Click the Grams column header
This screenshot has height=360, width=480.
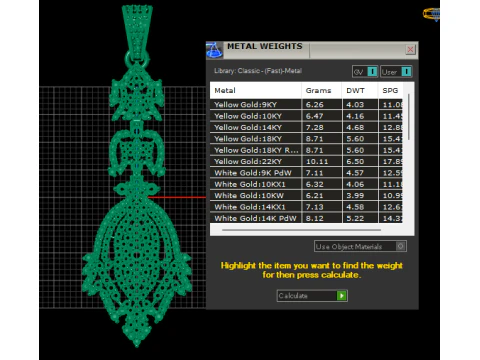coord(322,90)
